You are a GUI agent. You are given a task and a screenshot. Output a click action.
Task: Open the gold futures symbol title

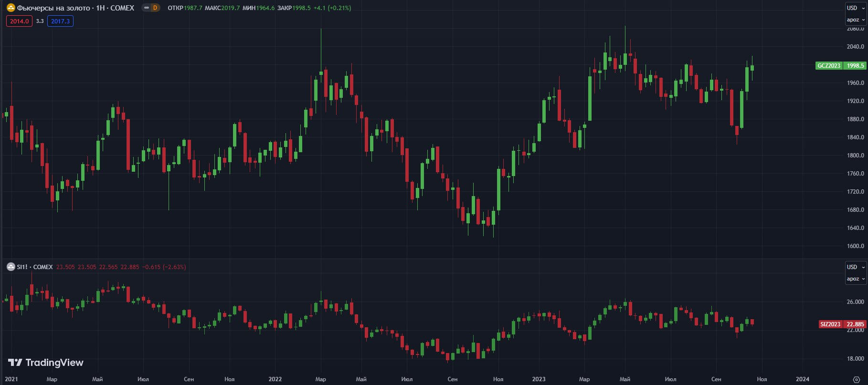75,8
